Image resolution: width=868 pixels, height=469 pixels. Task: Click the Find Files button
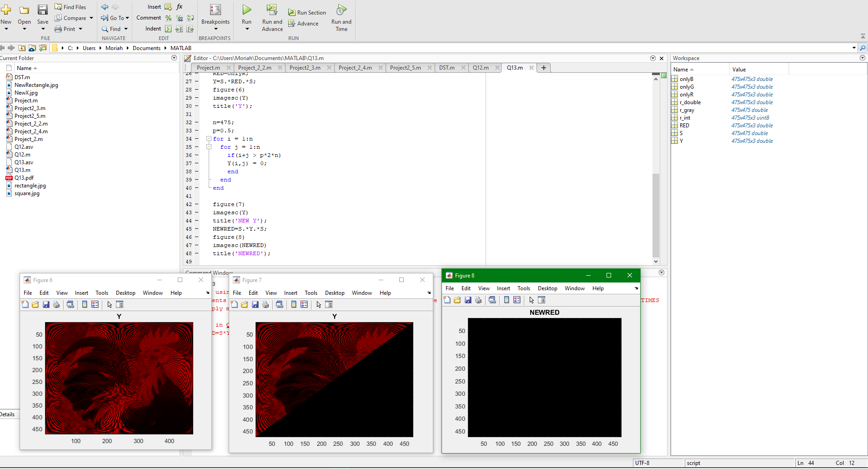(70, 7)
